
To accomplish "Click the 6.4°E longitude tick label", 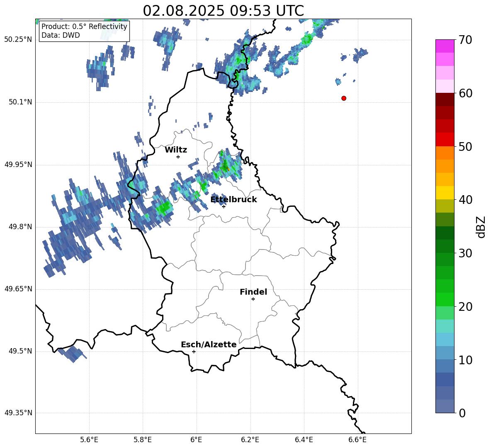I will pos(304,440).
